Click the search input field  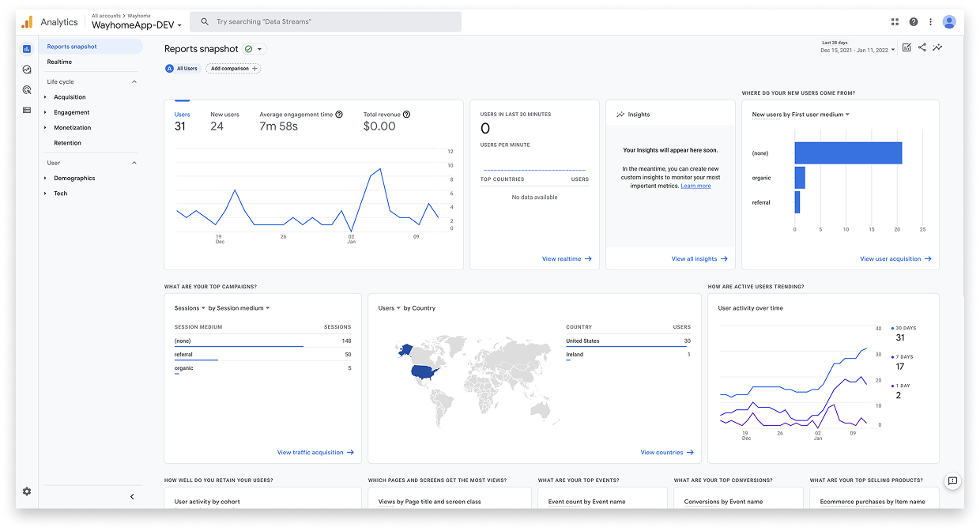[326, 22]
